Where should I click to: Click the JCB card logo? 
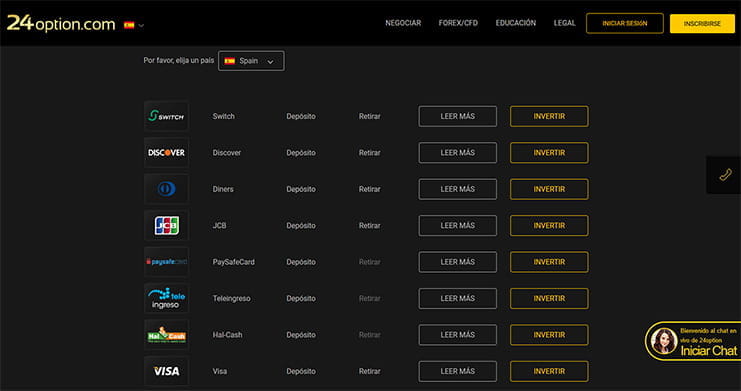click(166, 226)
